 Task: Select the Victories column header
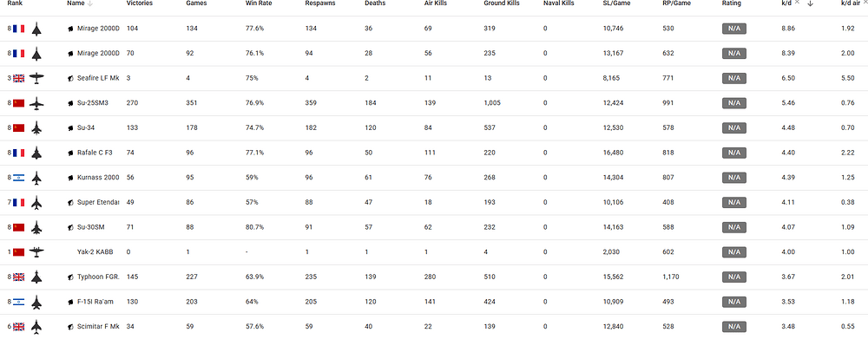point(140,3)
